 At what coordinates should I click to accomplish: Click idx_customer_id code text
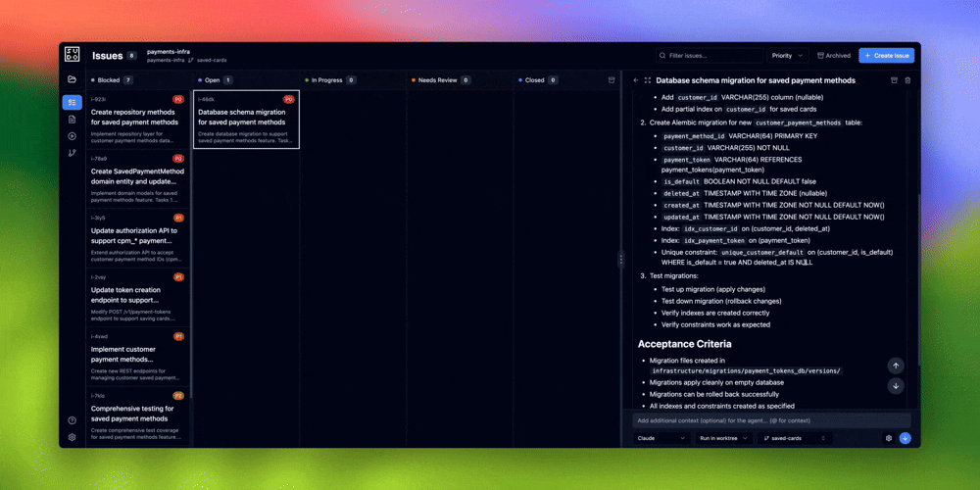coord(711,228)
